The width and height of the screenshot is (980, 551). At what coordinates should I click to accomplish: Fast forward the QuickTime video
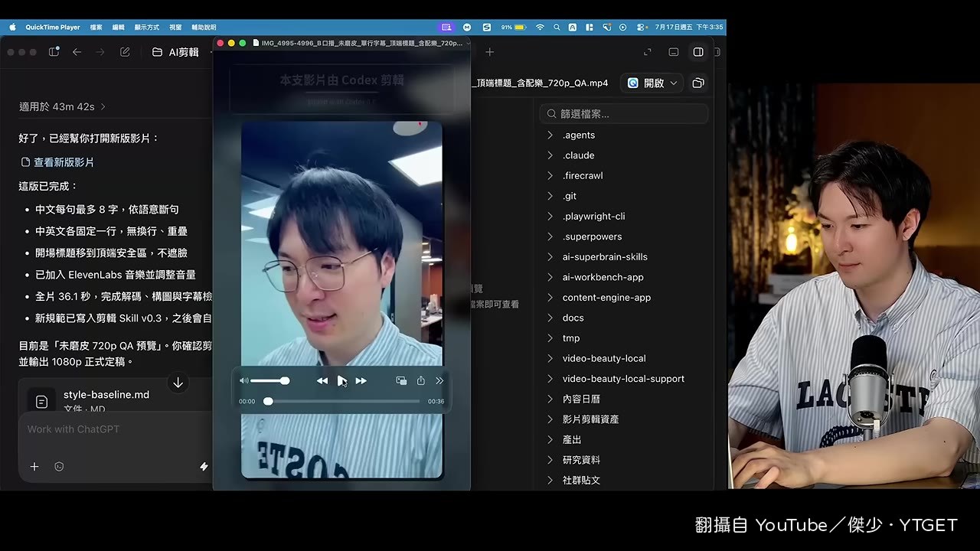361,380
